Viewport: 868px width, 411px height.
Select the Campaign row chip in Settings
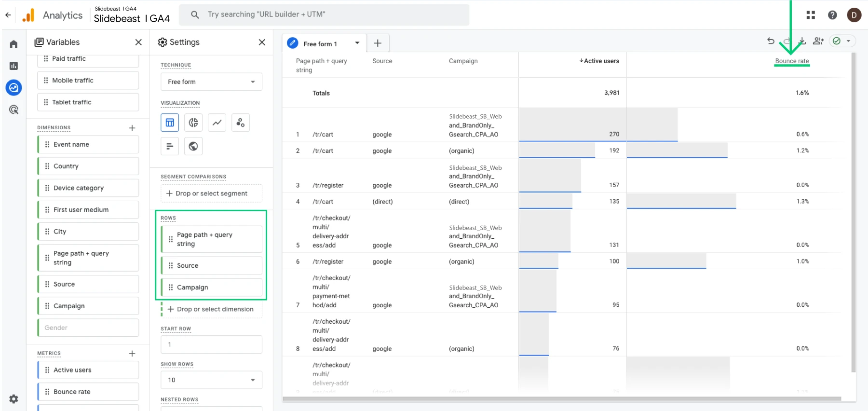click(x=211, y=287)
